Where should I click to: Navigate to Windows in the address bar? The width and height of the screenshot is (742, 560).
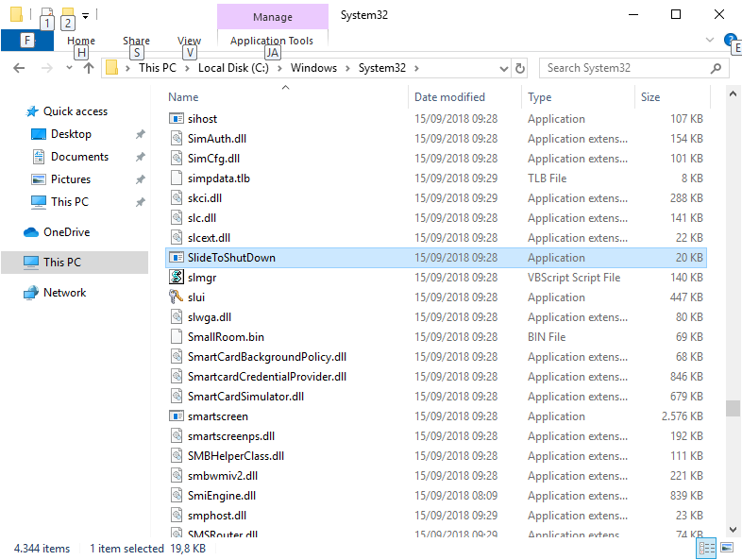pyautogui.click(x=313, y=68)
